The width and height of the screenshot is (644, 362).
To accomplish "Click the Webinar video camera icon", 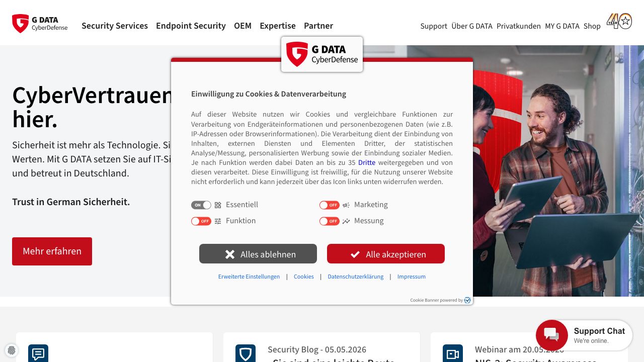I will coord(453,354).
